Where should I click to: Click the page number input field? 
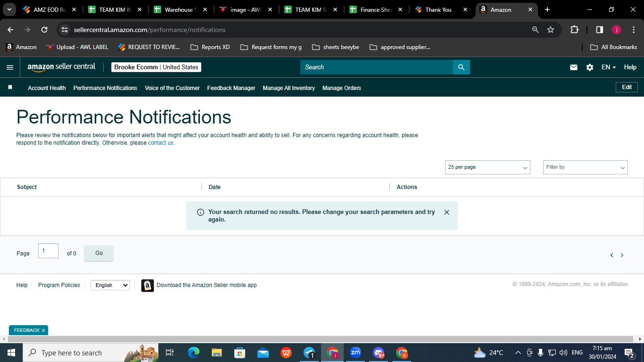point(48,251)
